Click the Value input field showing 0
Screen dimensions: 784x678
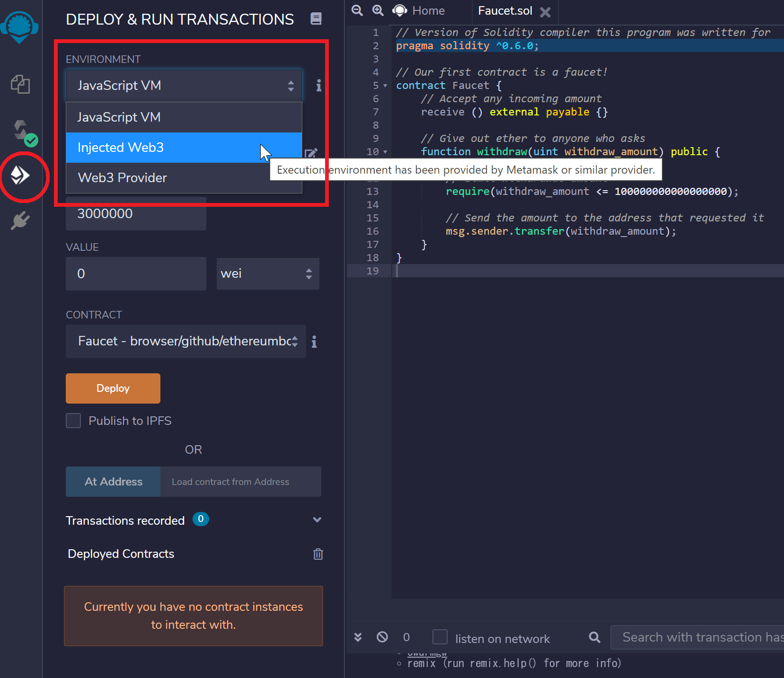[136, 273]
